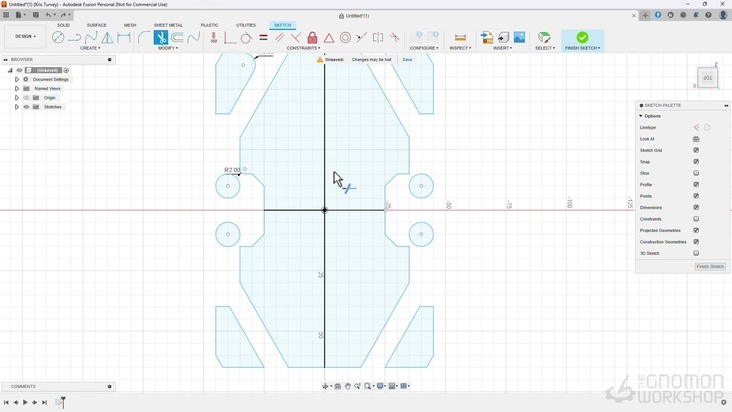The width and height of the screenshot is (732, 412).
Task: Open the Design workspace dropdown
Action: [x=24, y=37]
